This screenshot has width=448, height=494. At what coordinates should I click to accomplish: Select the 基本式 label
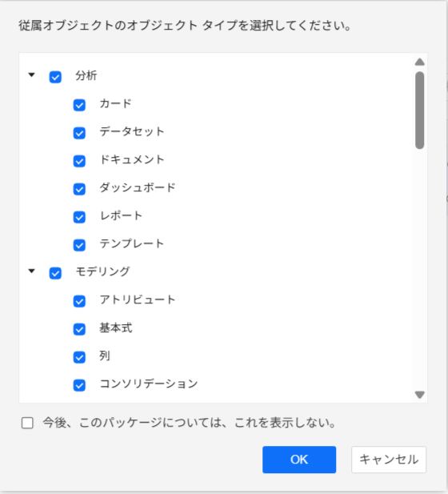[116, 328]
